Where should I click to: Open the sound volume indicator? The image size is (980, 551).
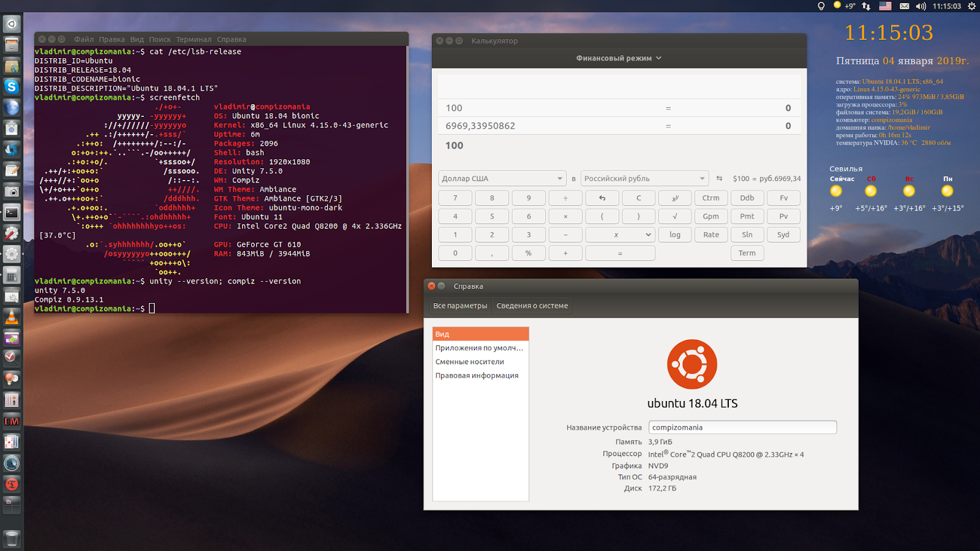pos(921,6)
